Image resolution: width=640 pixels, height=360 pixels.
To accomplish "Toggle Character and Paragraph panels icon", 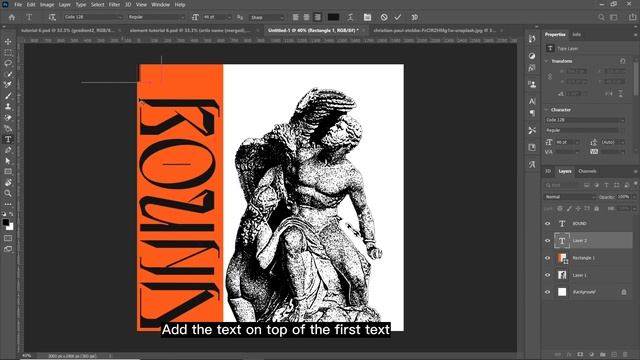I will point(367,17).
